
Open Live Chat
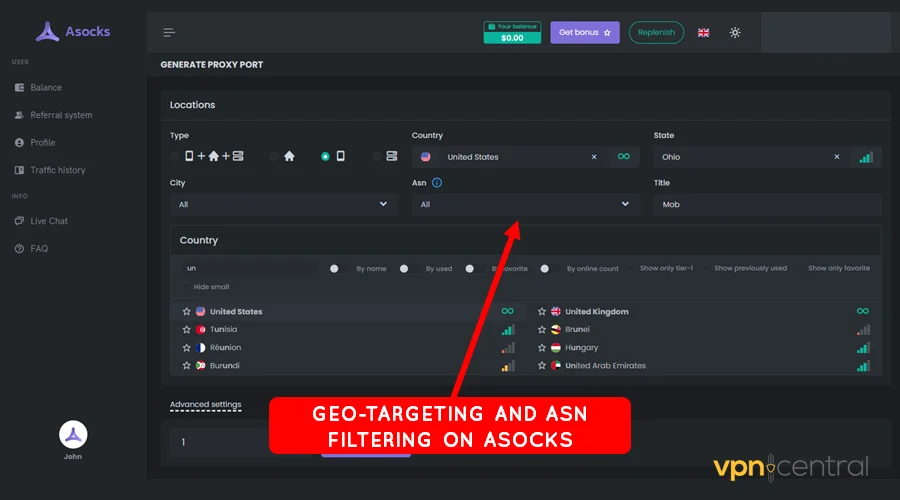[x=41, y=221]
